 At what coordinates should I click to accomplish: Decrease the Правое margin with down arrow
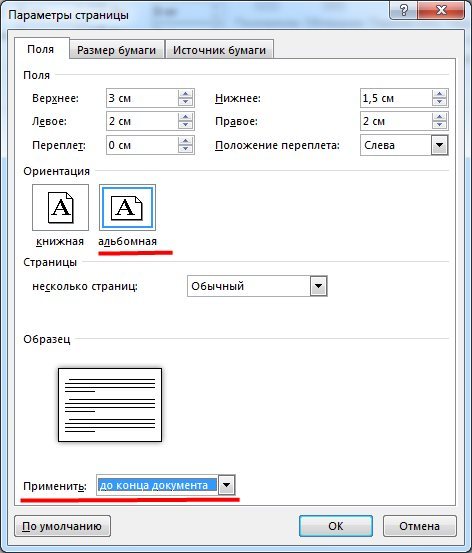[439, 126]
